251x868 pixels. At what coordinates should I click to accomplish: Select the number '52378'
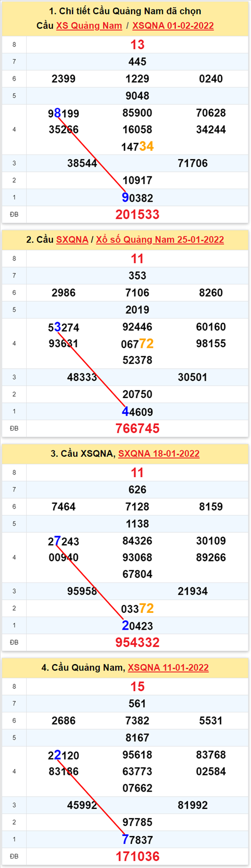(138, 360)
